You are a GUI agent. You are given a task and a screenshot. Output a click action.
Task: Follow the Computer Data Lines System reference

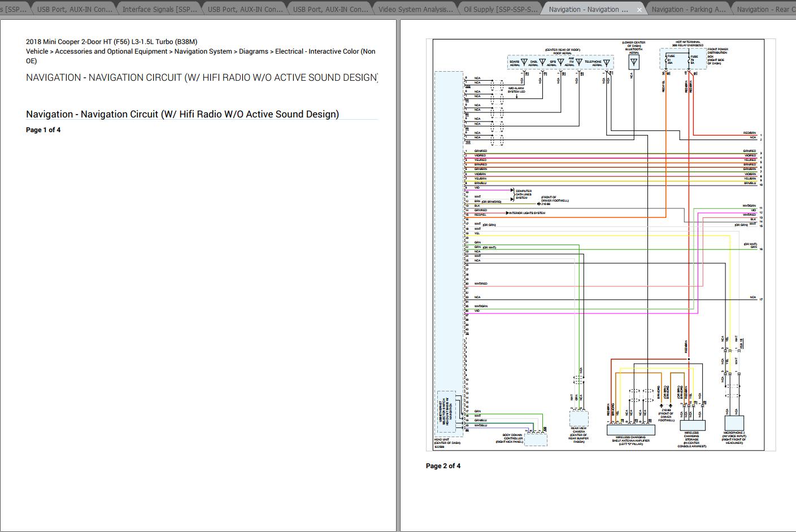(523, 194)
